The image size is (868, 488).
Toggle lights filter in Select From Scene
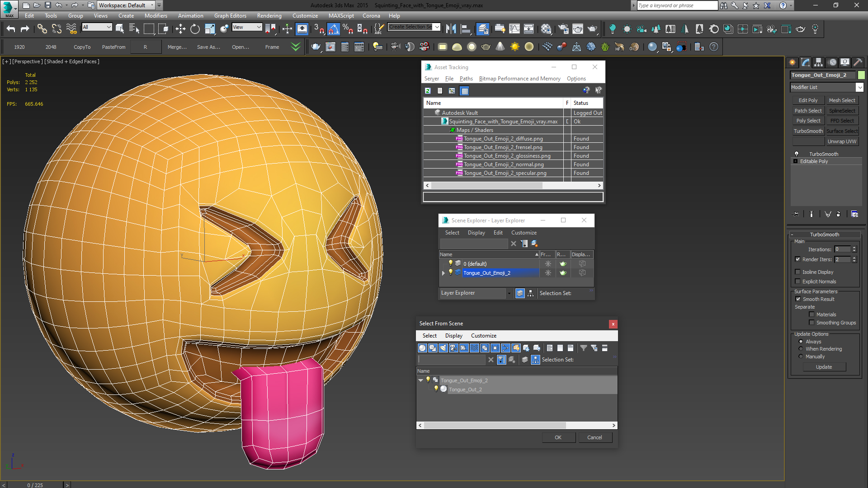(443, 348)
